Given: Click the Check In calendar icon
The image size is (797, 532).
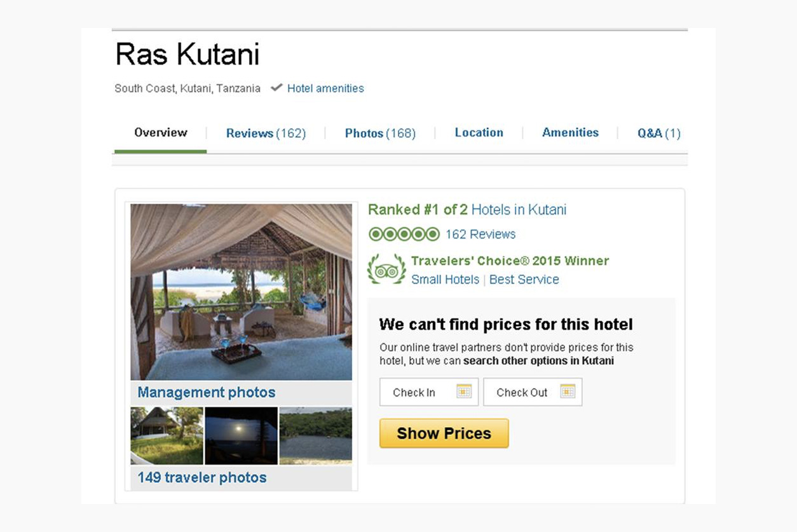Looking at the screenshot, I should coord(464,392).
